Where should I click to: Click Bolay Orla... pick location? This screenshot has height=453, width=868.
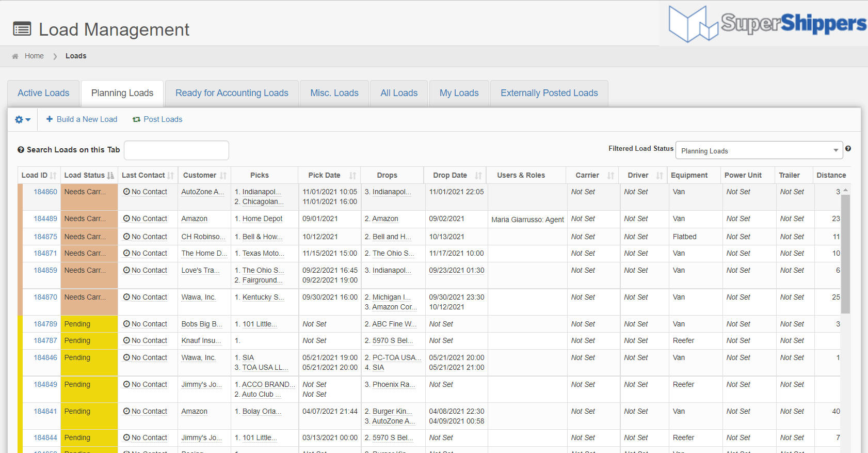[x=262, y=411]
